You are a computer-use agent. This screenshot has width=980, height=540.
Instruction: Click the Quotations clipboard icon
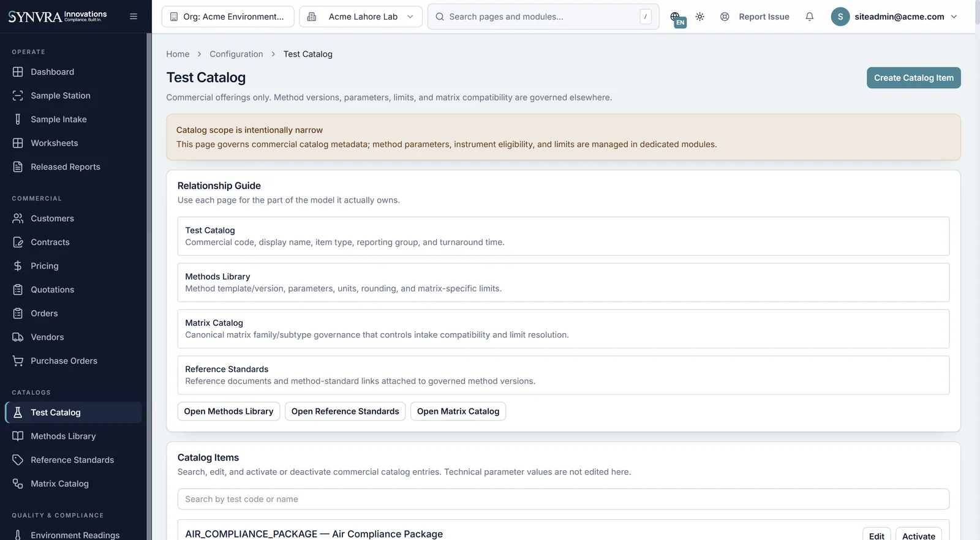[x=18, y=290]
